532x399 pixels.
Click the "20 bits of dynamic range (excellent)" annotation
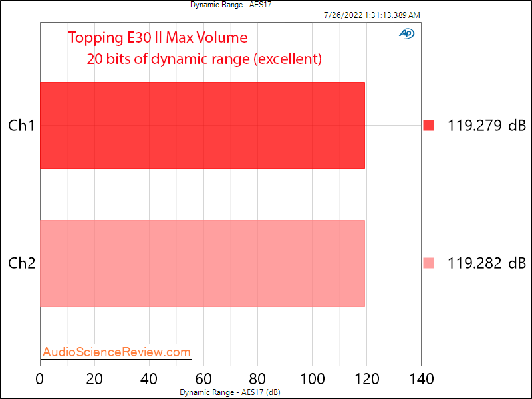click(x=204, y=59)
